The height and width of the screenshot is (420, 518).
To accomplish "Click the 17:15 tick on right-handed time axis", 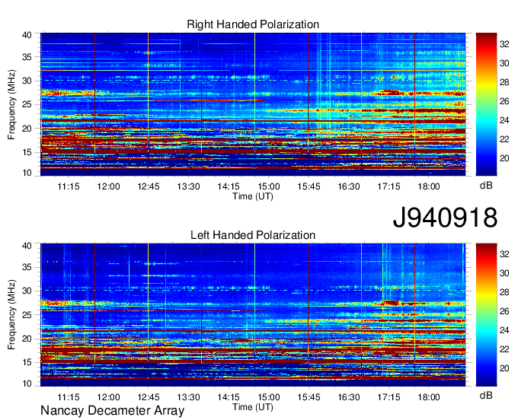I will tap(388, 186).
